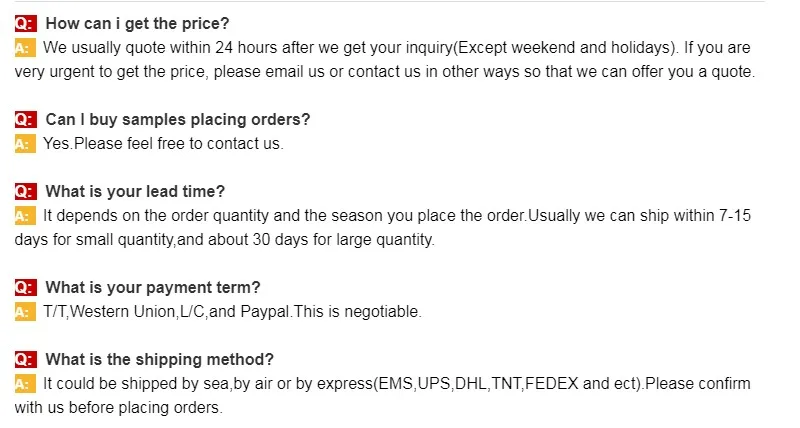Click the Q: icon beside payment term question
The height and width of the screenshot is (428, 800).
(x=25, y=287)
